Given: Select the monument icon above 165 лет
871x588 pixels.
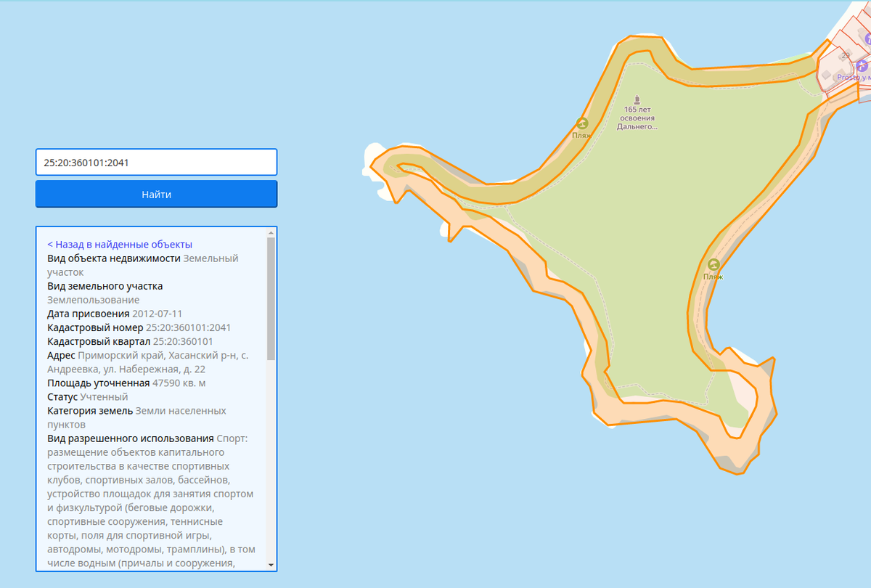Looking at the screenshot, I should click(637, 99).
